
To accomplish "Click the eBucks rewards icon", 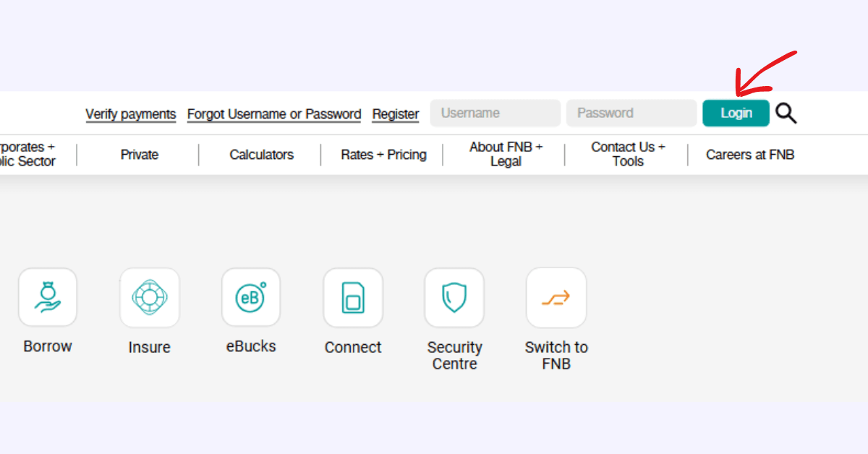I will pyautogui.click(x=250, y=297).
